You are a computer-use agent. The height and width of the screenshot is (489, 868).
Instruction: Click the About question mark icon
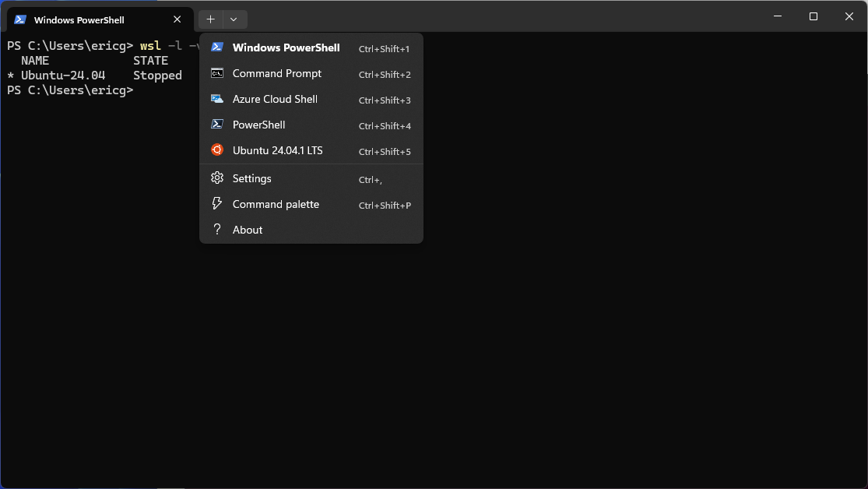pyautogui.click(x=217, y=229)
